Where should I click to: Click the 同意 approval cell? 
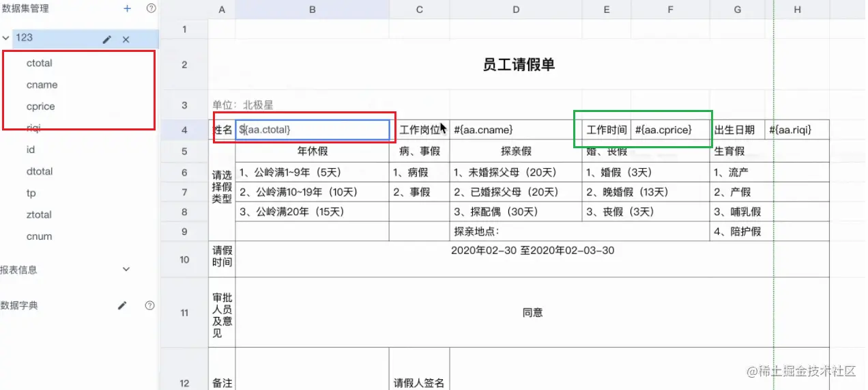click(x=532, y=313)
